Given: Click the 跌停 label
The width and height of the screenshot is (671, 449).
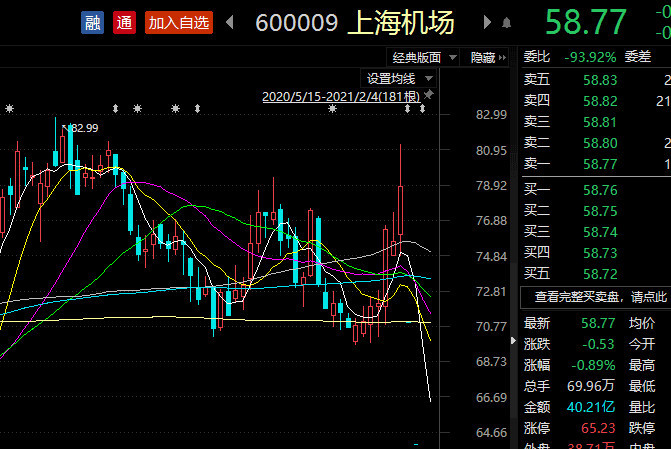Looking at the screenshot, I should click(642, 428).
